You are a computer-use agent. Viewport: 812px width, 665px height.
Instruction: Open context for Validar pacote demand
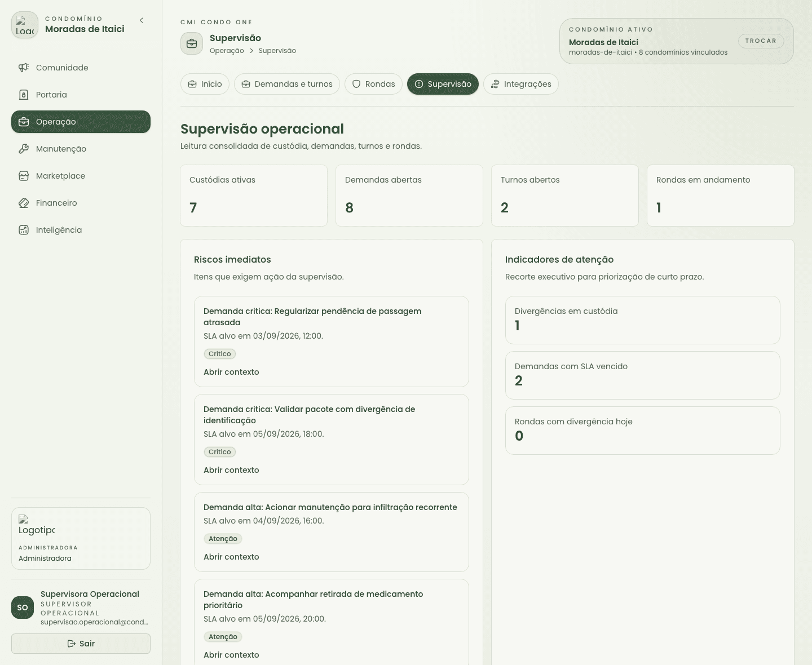(x=231, y=470)
